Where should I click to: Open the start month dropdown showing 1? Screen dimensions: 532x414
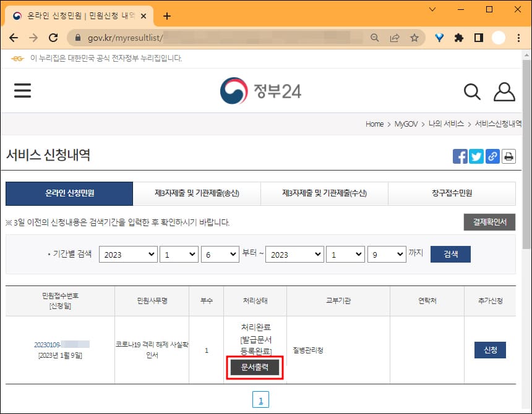pyautogui.click(x=179, y=254)
